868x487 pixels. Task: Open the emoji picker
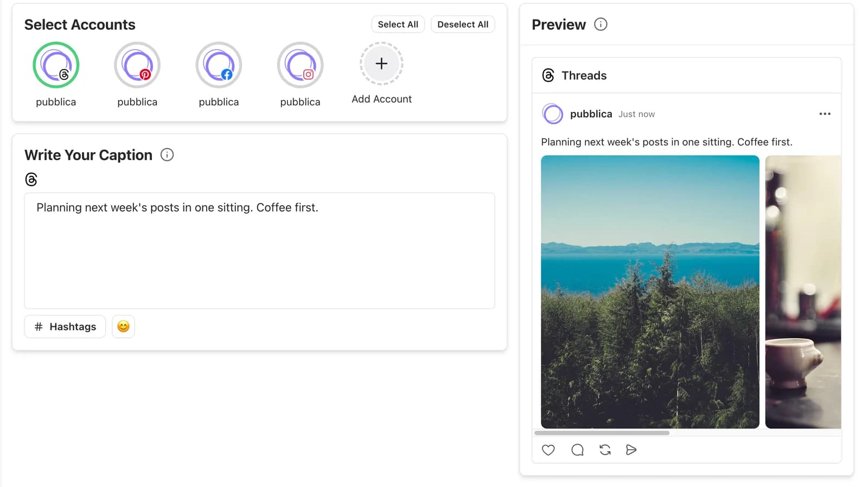pyautogui.click(x=123, y=327)
